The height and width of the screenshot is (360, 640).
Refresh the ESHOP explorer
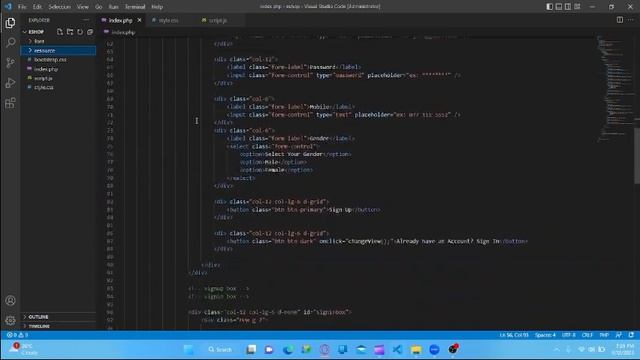(80, 31)
